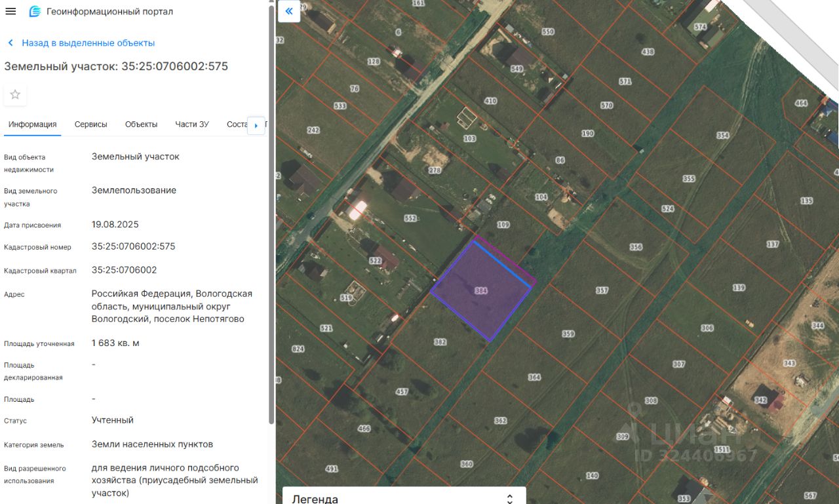Open the Части ЗУ tab
This screenshot has height=504, width=839.
coord(192,125)
